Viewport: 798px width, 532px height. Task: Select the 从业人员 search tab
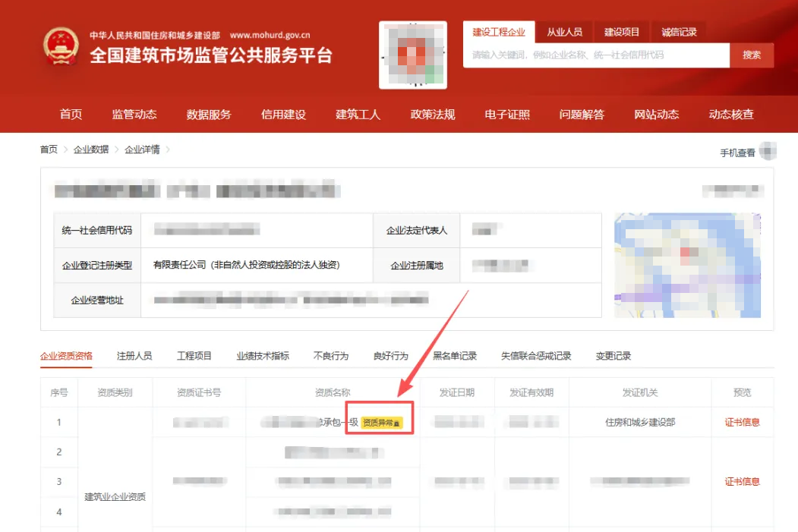(x=564, y=32)
